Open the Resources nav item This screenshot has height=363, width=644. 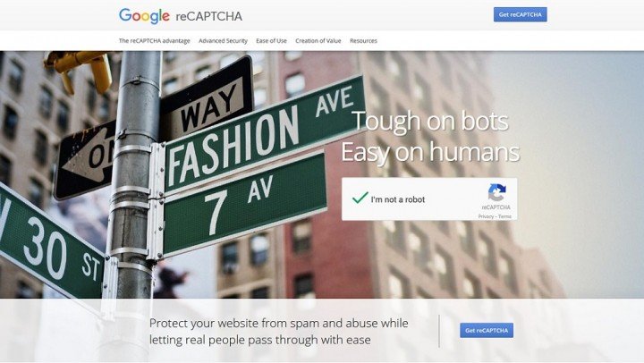363,40
